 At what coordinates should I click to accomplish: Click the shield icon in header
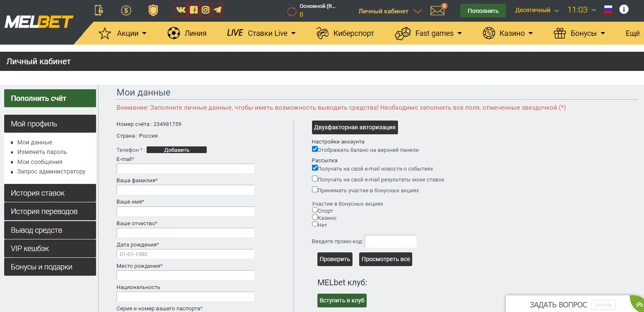[x=153, y=10]
